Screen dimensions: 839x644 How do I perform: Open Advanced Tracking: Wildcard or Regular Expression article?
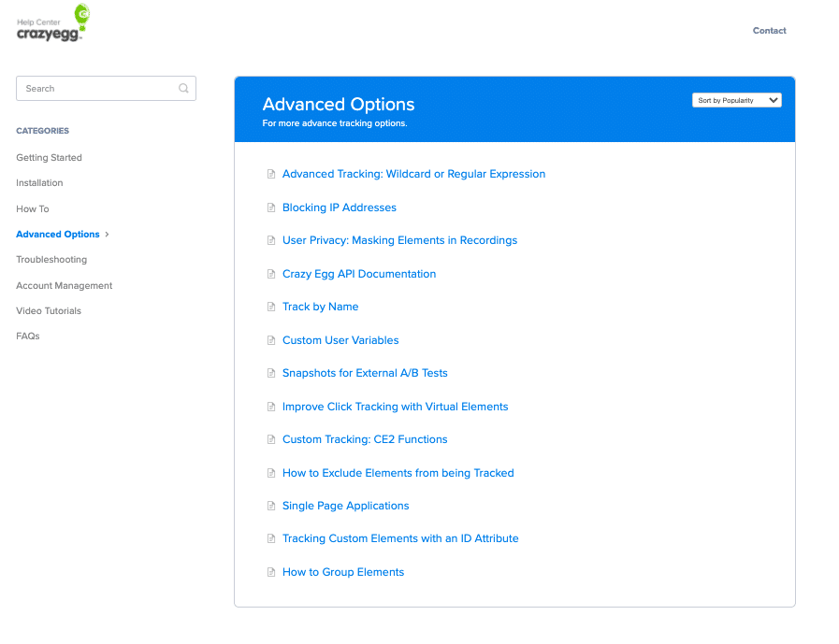point(413,174)
